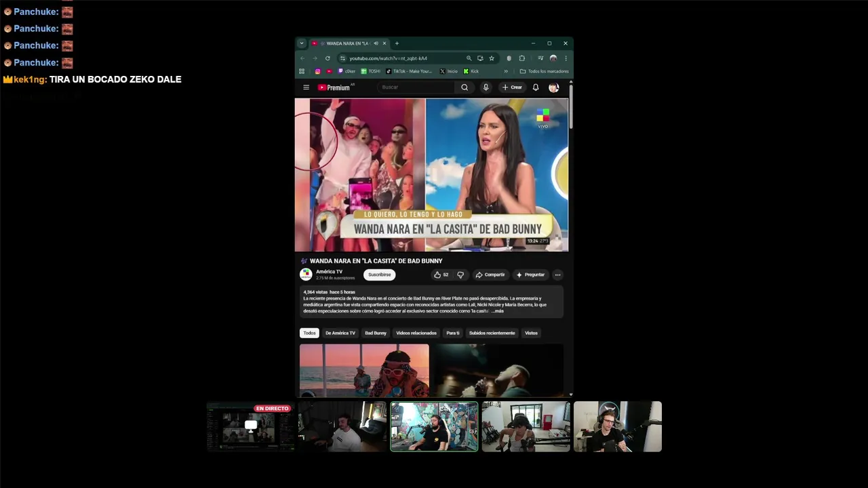Viewport: 868px width, 488px height.
Task: Select the Videos relacionados chip
Action: coord(416,333)
